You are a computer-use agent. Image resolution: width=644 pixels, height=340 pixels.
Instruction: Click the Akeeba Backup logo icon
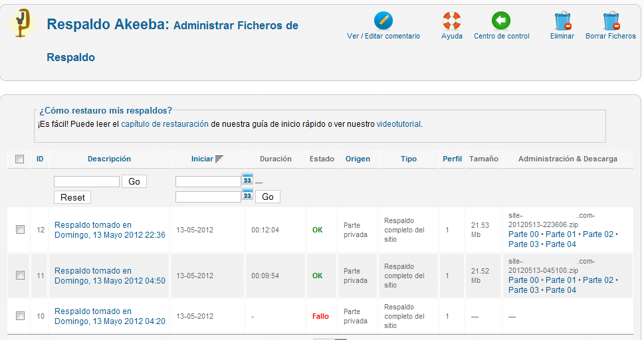[22, 23]
